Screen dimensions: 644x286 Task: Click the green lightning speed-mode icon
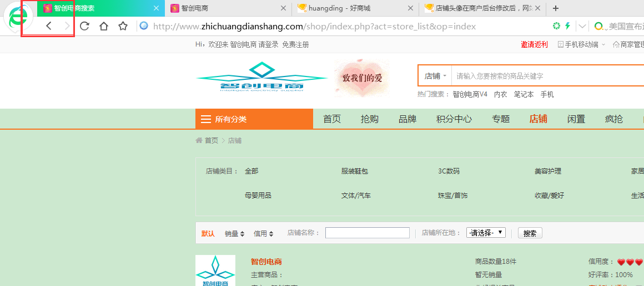(x=567, y=26)
